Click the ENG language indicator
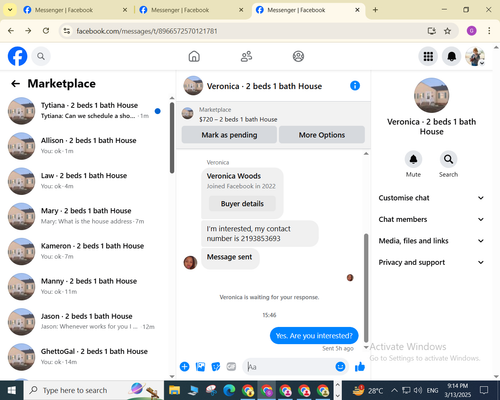Image resolution: width=500 pixels, height=400 pixels. [432, 390]
